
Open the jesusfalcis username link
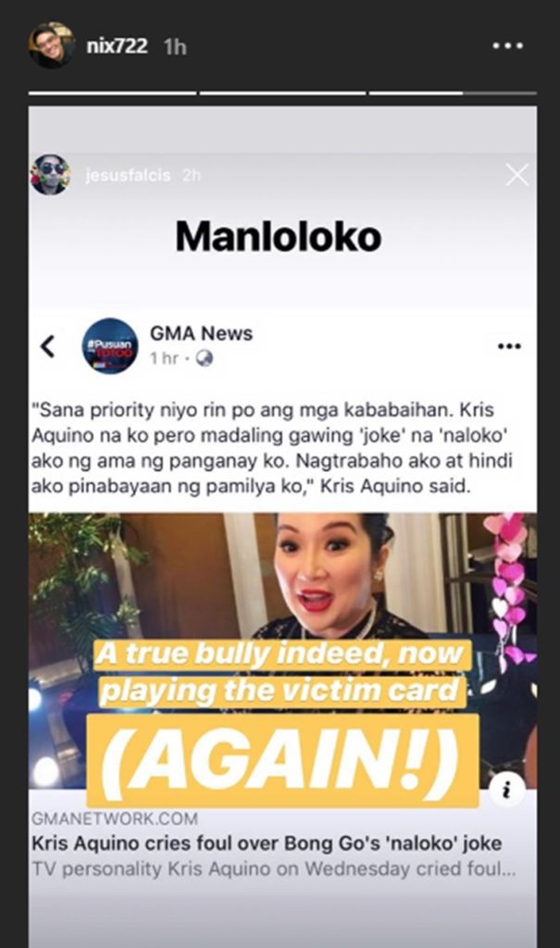(129, 175)
